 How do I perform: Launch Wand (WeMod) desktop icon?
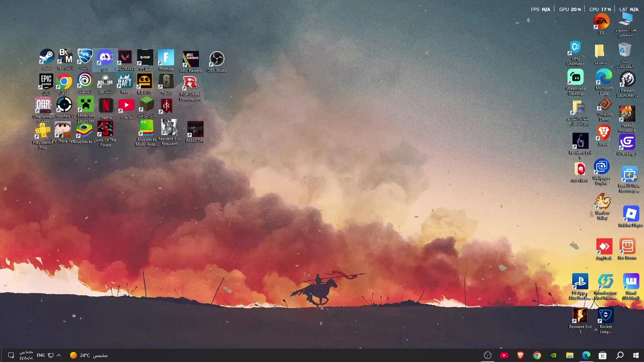pos(630,287)
